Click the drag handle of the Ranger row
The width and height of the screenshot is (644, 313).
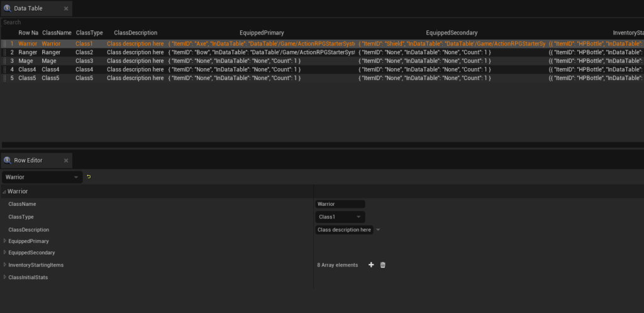point(4,52)
